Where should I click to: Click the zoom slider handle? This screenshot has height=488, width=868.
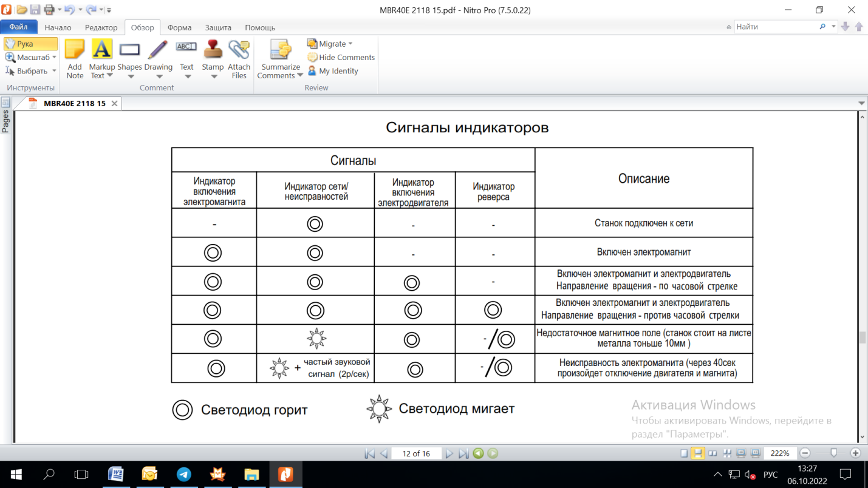(834, 453)
